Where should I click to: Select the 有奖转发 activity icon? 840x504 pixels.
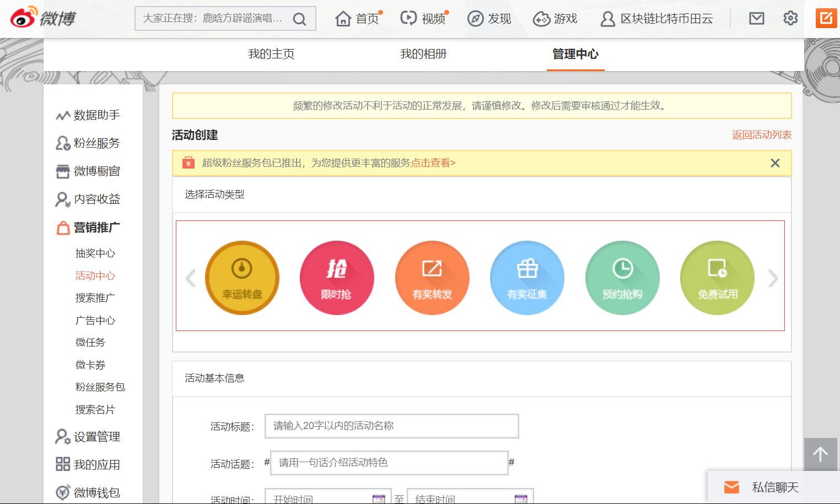click(432, 278)
